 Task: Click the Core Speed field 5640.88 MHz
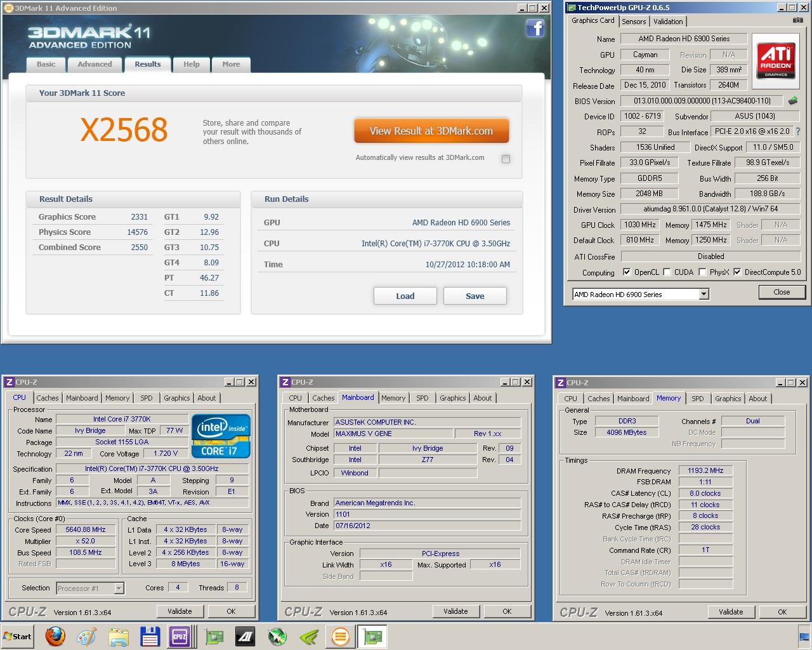pyautogui.click(x=86, y=530)
